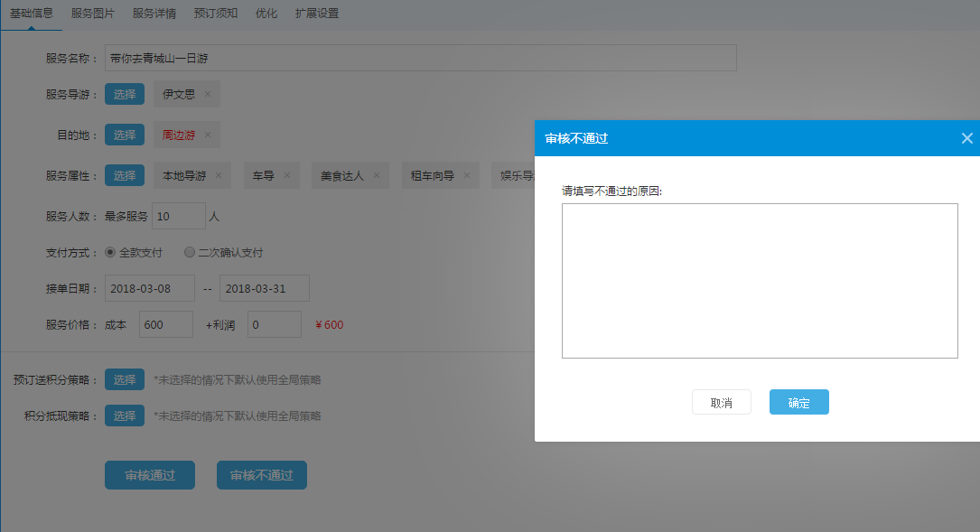The width and height of the screenshot is (980, 532).
Task: Select the 二次确认支付 payment option
Action: pyautogui.click(x=190, y=253)
